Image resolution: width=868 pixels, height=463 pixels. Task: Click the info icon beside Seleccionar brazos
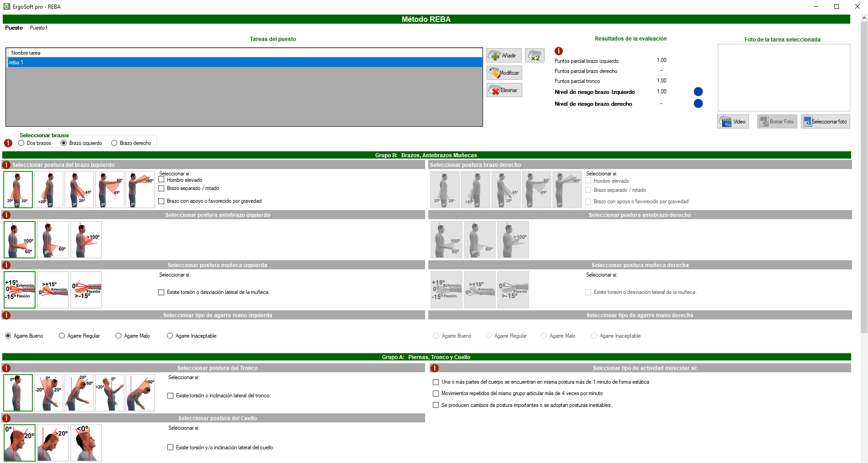8,143
